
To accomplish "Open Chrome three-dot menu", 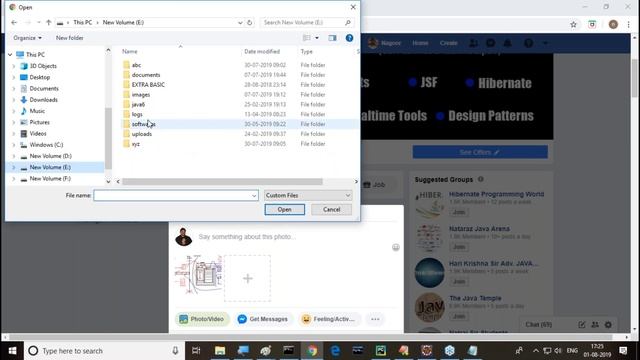I will tap(629, 24).
